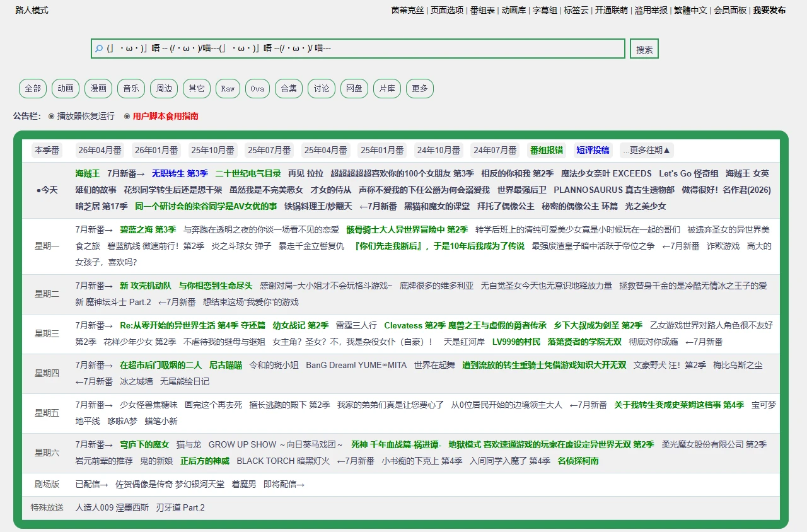Switch to the 25年10月番 season tab
The height and width of the screenshot is (532, 807).
(212, 150)
